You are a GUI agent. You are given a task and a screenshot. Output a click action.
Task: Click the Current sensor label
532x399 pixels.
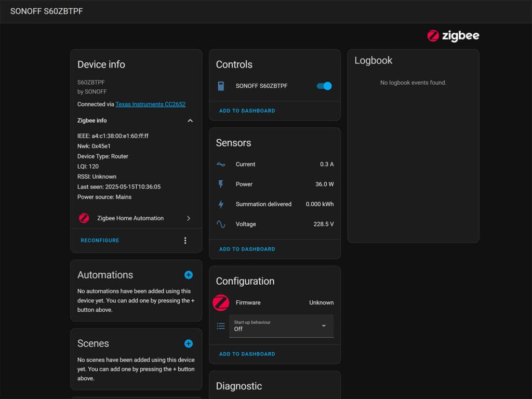245,164
